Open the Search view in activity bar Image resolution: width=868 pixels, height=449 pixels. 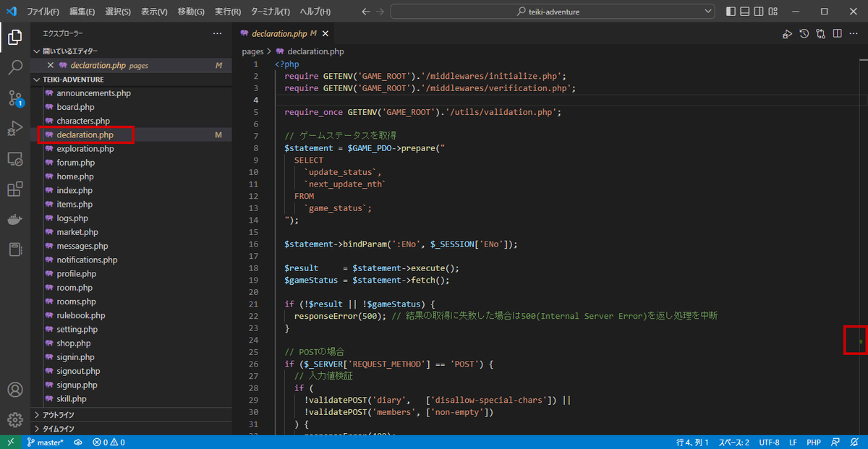(x=14, y=68)
